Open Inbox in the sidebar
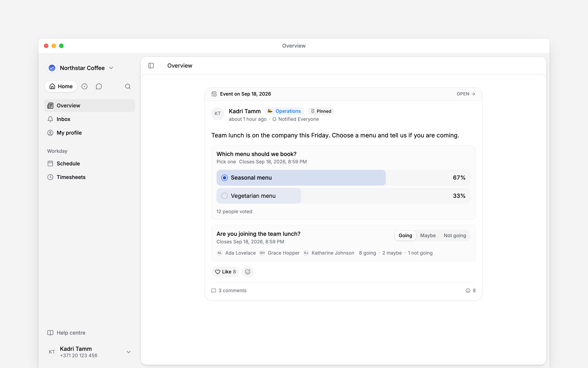The height and width of the screenshot is (368, 588). pos(89,119)
